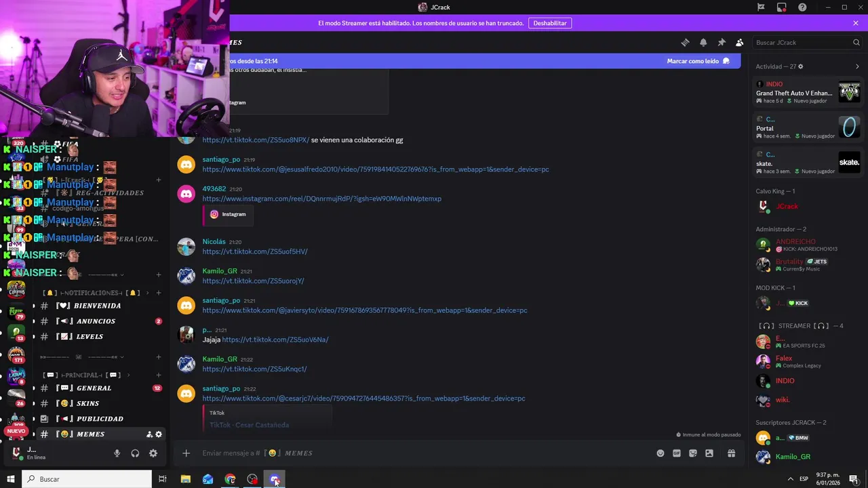Show pinned messages with the pin icon

722,42
